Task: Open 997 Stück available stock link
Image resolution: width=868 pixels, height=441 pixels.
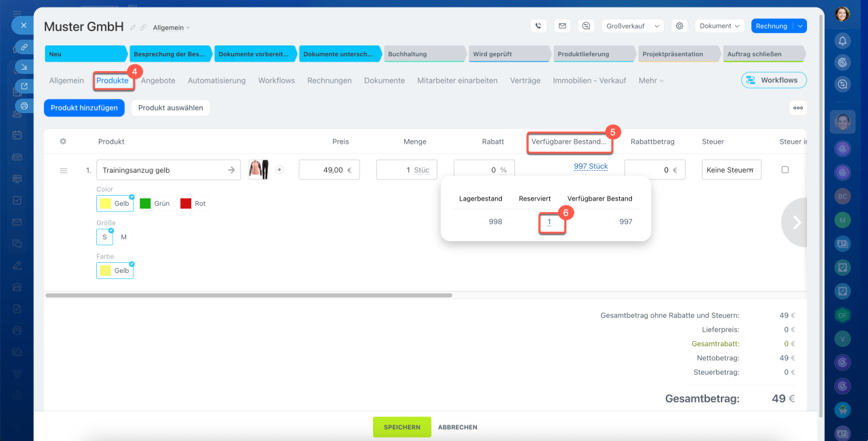Action: click(591, 167)
